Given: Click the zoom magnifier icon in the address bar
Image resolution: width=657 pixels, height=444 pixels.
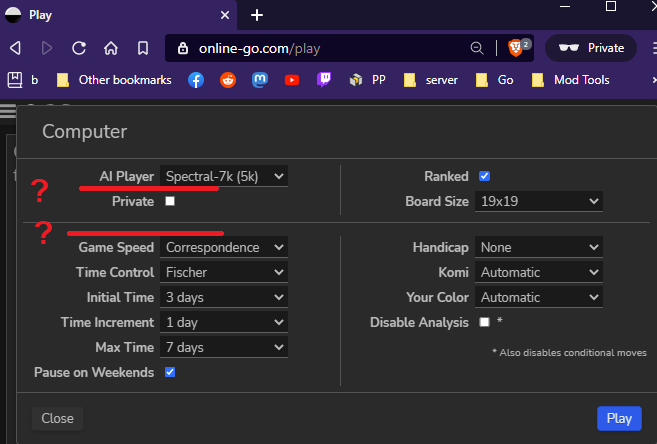Looking at the screenshot, I should [477, 48].
